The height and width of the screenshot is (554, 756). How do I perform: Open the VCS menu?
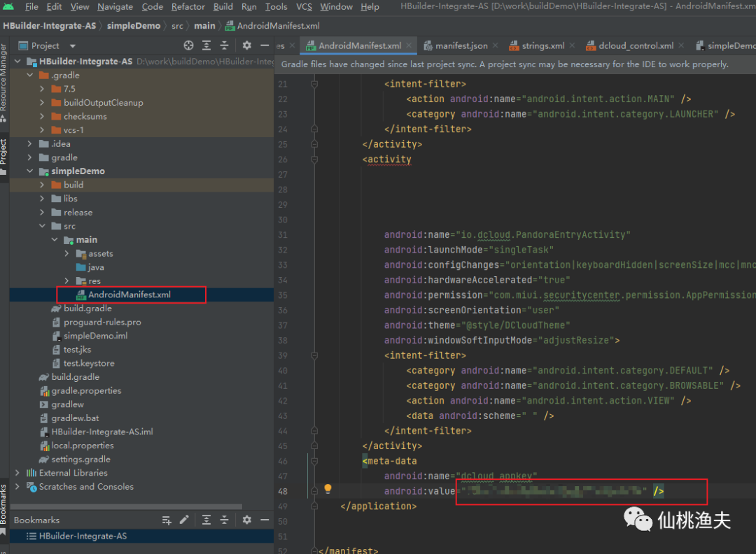click(x=304, y=7)
